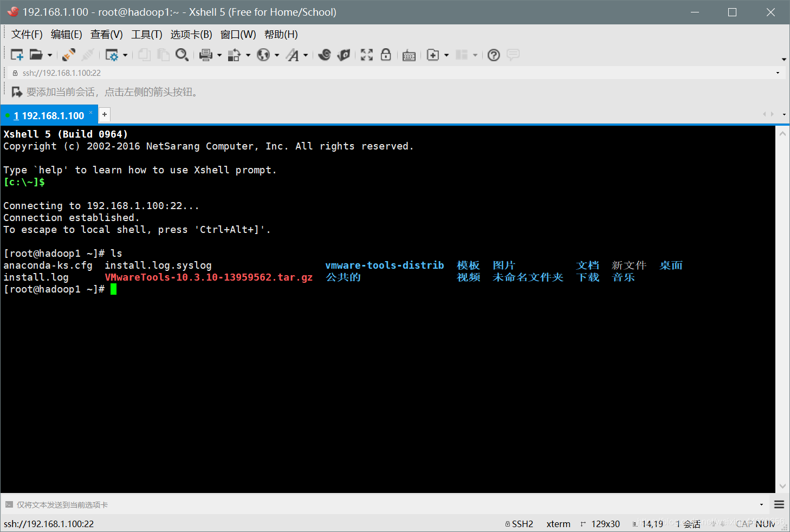Click the Paste icon in toolbar

tap(163, 55)
